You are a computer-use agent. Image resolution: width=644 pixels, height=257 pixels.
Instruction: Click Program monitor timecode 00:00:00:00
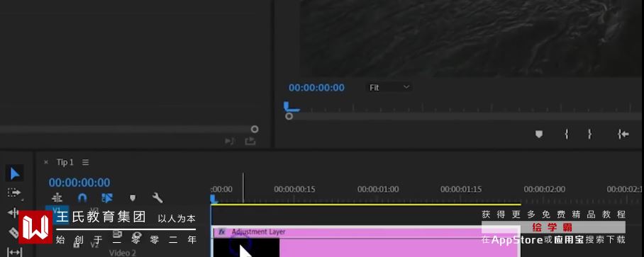(316, 87)
